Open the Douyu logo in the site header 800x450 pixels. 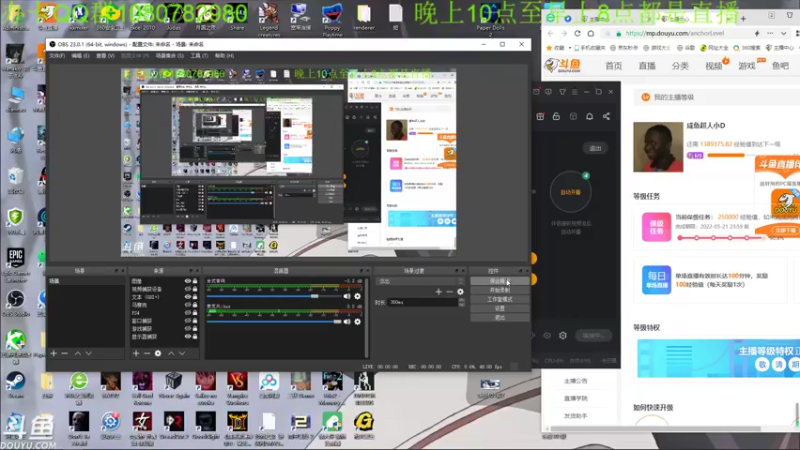click(564, 65)
